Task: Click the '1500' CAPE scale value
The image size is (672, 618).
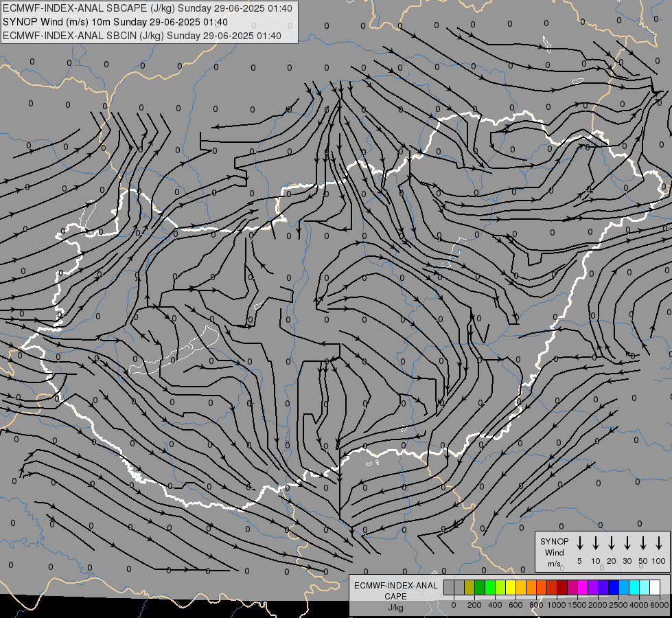Action: pyautogui.click(x=577, y=605)
